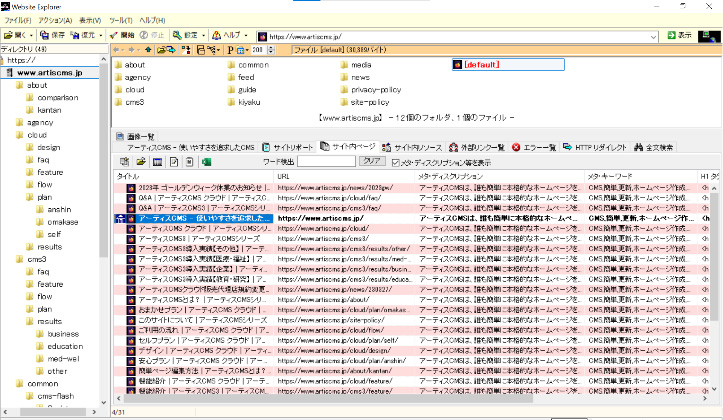Switch to the サイトレポート tab
723x420 pixels.
click(288, 148)
